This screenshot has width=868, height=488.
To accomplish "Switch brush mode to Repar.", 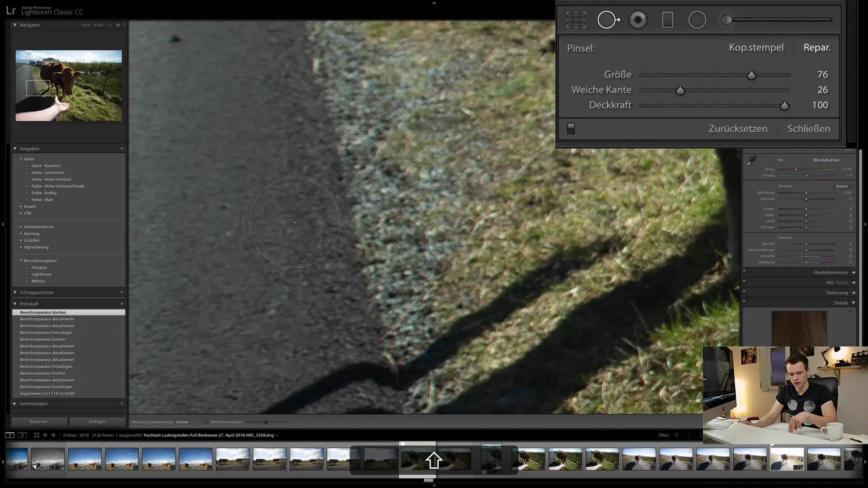I will pos(817,47).
